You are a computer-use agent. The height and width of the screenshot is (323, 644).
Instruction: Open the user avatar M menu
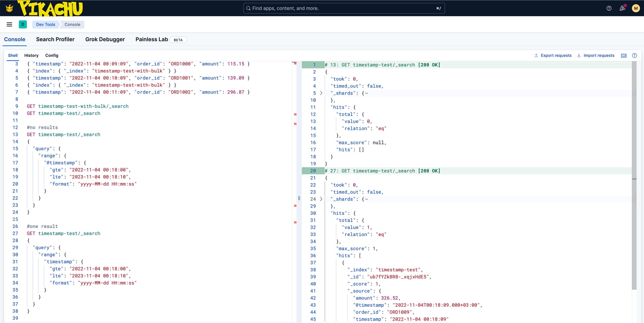tap(635, 8)
